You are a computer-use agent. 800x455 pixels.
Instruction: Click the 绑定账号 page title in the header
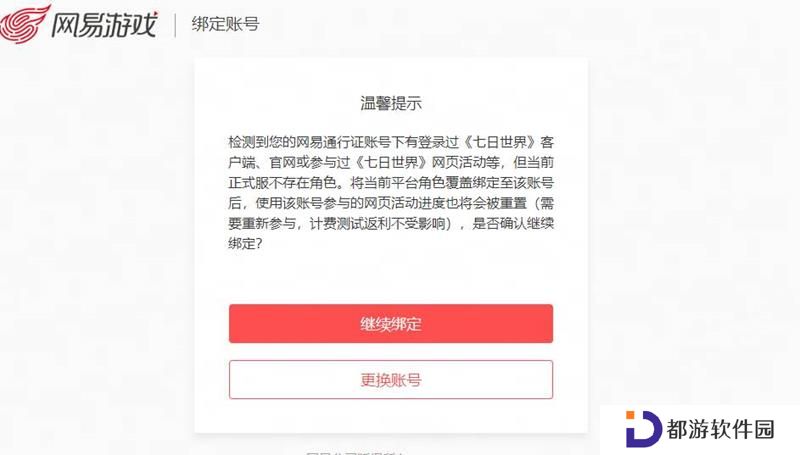pyautogui.click(x=225, y=24)
